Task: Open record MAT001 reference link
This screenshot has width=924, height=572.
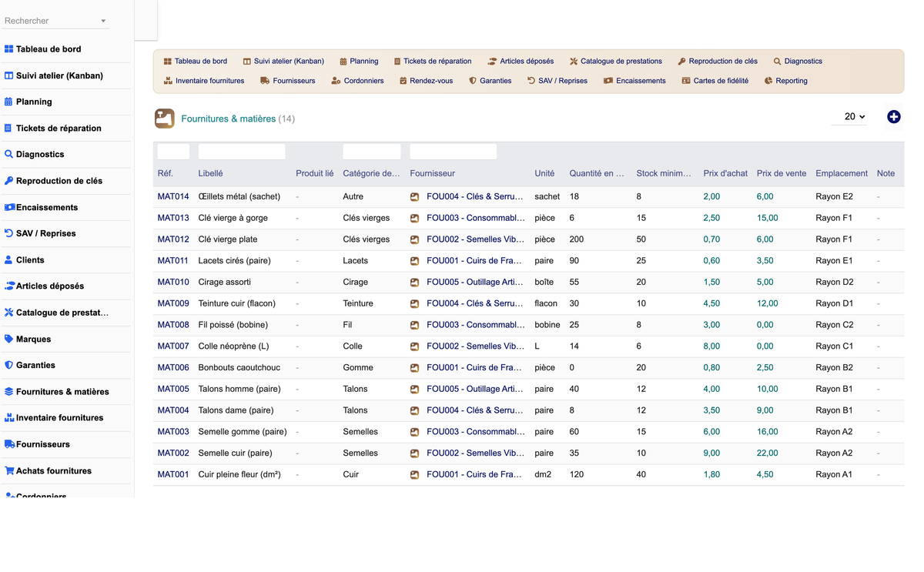Action: 173,475
